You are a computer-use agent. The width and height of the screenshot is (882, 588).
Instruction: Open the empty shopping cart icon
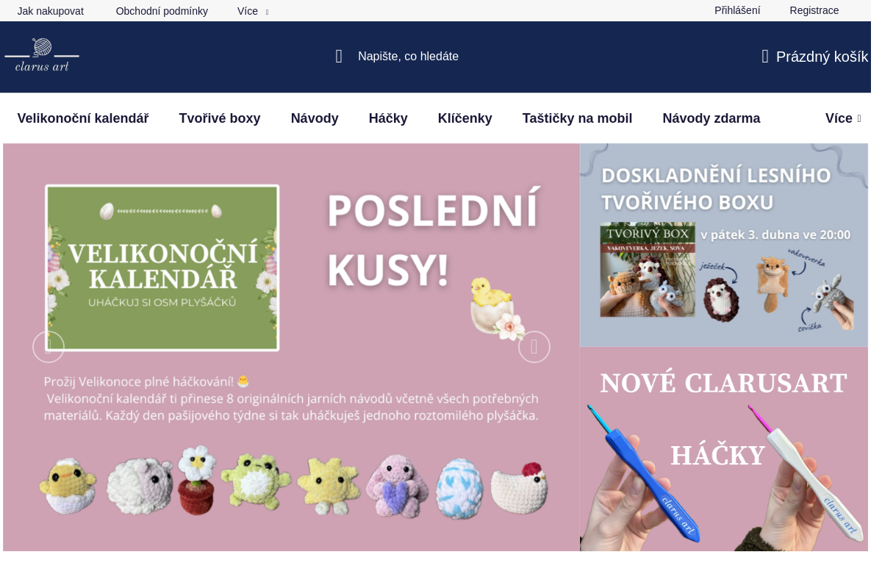tap(765, 57)
